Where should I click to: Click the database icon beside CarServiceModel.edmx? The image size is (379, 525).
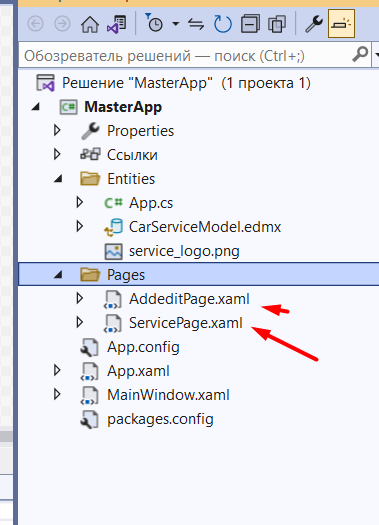click(x=113, y=227)
